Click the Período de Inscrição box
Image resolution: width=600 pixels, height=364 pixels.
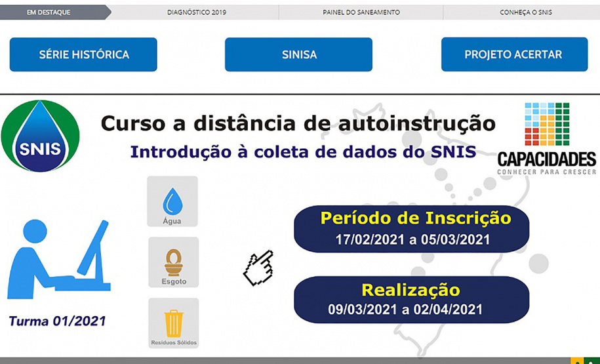coord(411,229)
